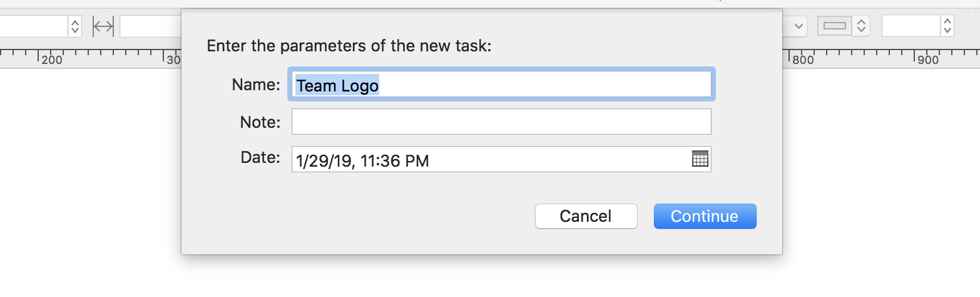Click the far-left toolbar value field
Screen dimensions: 980x297
[x=33, y=26]
